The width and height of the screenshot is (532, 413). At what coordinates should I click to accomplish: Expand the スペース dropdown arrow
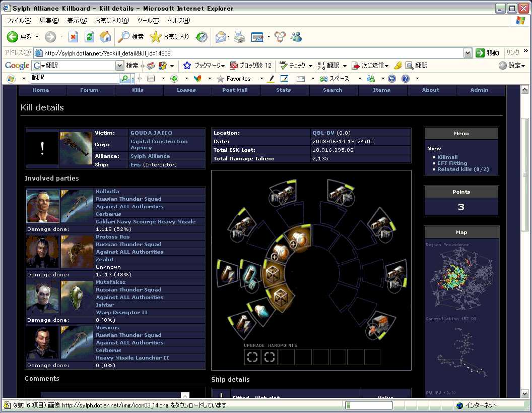(x=360, y=79)
